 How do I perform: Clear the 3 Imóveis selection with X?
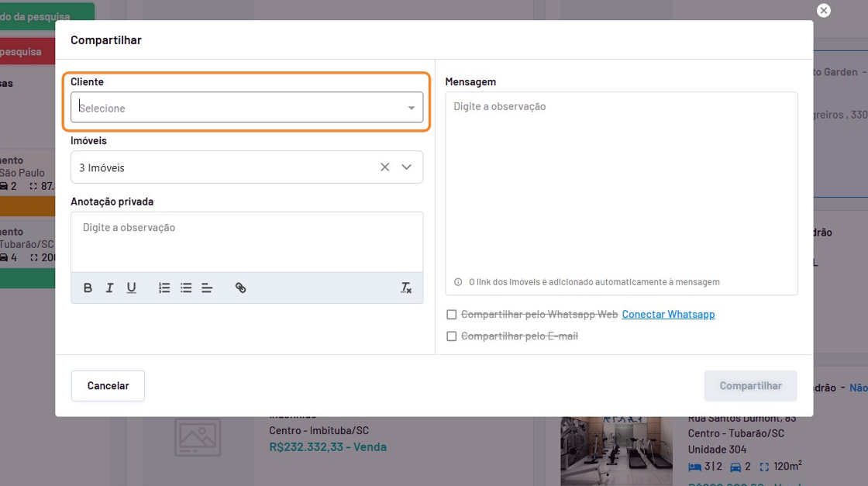coord(384,167)
